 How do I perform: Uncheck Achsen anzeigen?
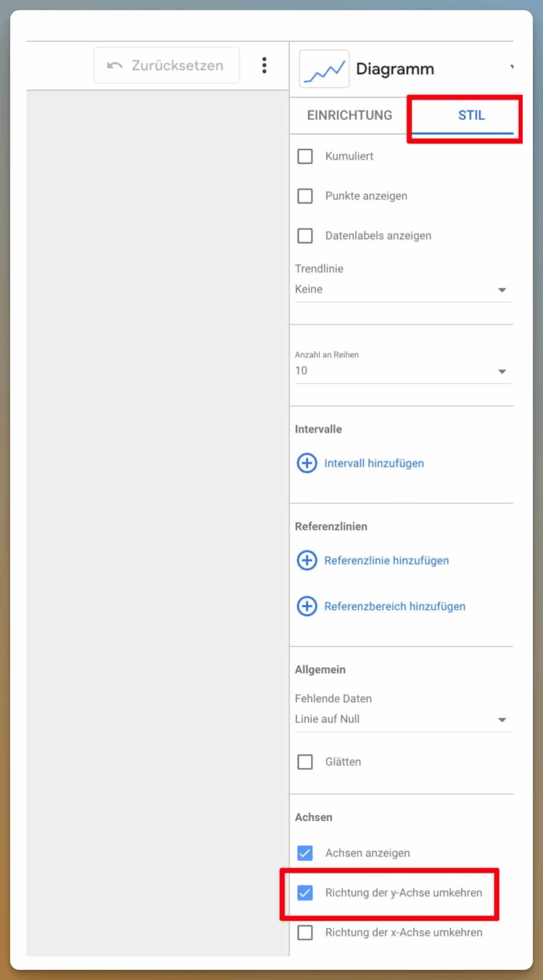point(305,853)
